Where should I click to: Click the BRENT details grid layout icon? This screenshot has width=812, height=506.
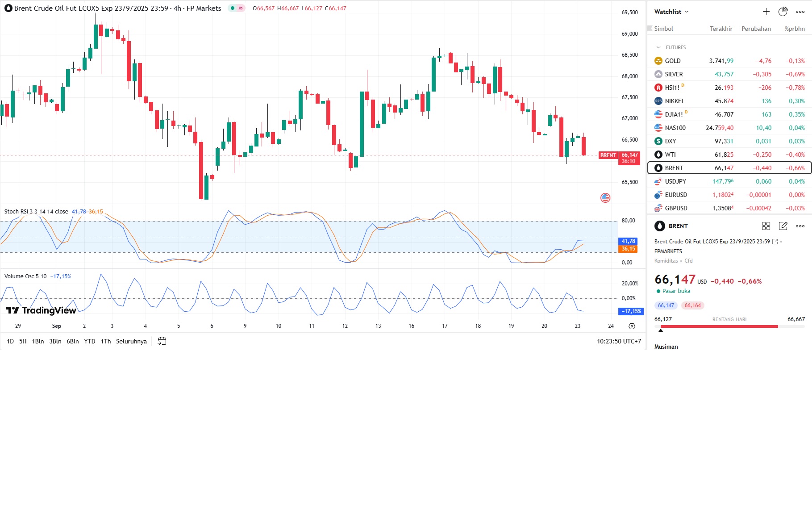tap(766, 226)
